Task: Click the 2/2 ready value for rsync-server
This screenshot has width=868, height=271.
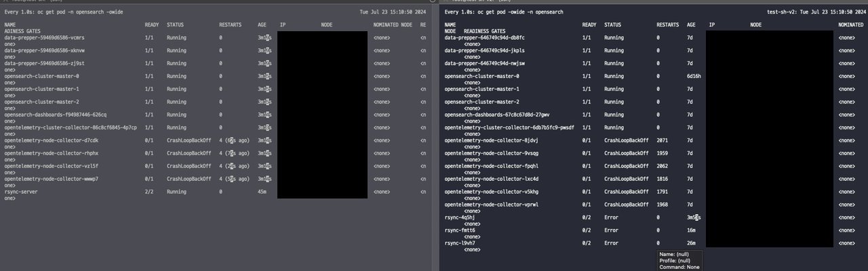Action: [149, 192]
